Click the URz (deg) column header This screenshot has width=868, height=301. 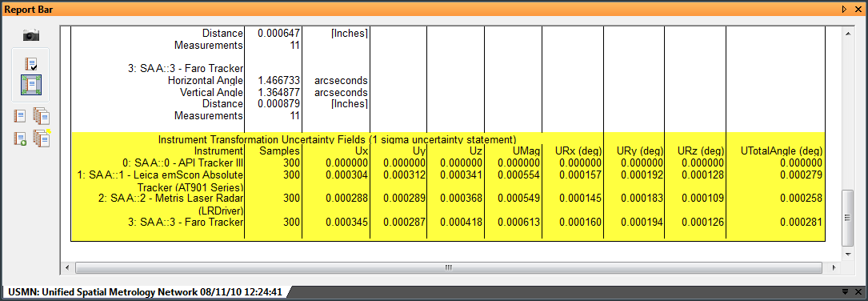[701, 150]
